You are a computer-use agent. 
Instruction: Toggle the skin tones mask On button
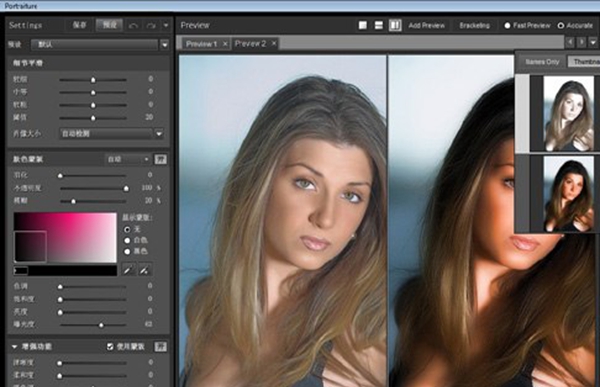tap(160, 159)
